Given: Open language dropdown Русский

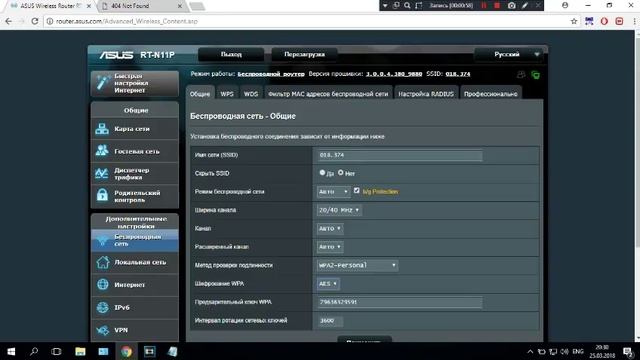Looking at the screenshot, I should point(510,54).
